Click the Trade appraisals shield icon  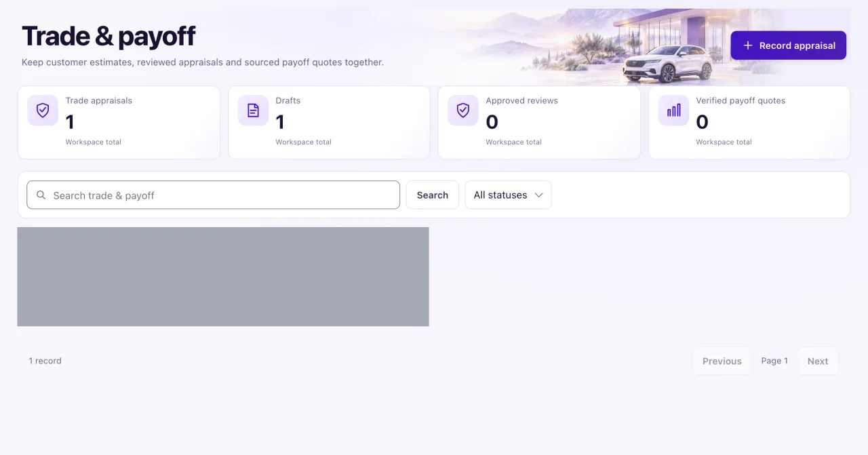(43, 111)
